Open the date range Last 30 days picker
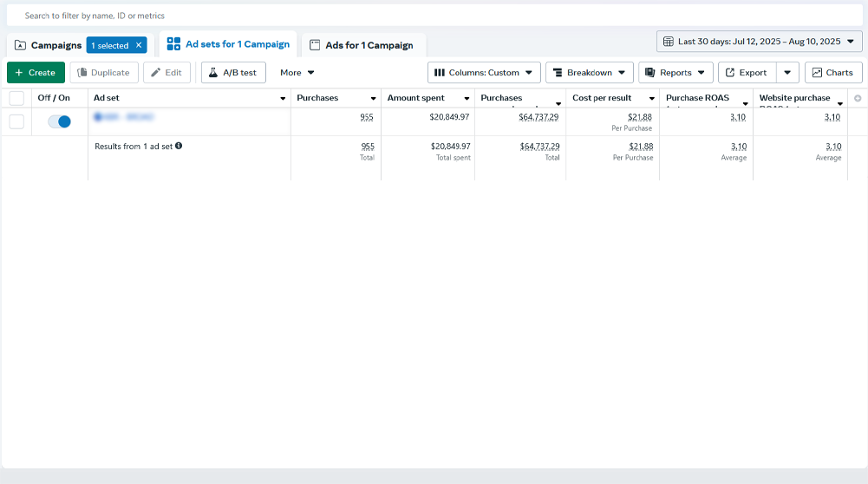Image resolution: width=868 pixels, height=484 pixels. 759,41
